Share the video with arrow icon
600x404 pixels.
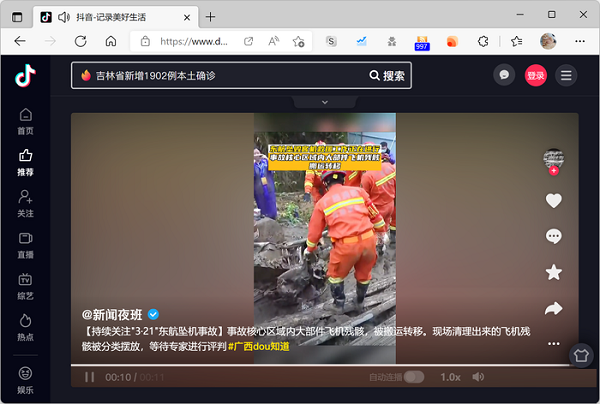553,308
